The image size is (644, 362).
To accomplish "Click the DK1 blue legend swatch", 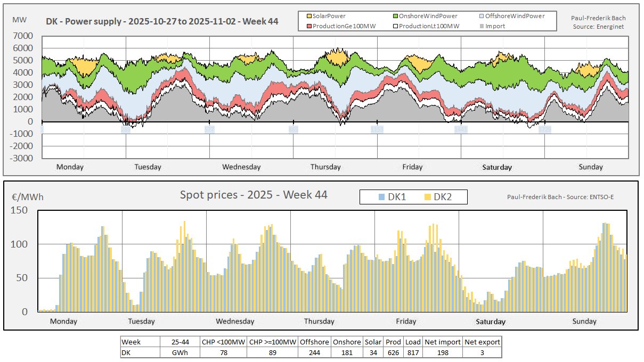I will click(x=380, y=197).
